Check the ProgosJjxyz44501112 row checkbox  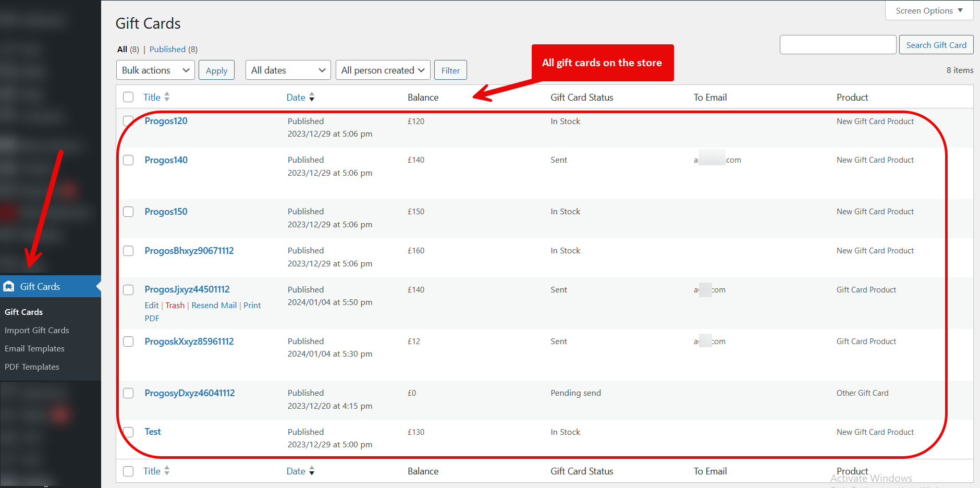coord(128,290)
